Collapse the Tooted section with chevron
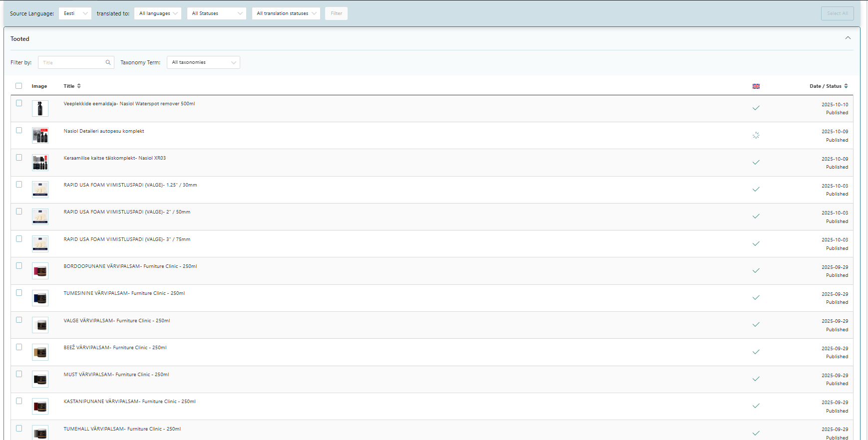 (x=848, y=38)
